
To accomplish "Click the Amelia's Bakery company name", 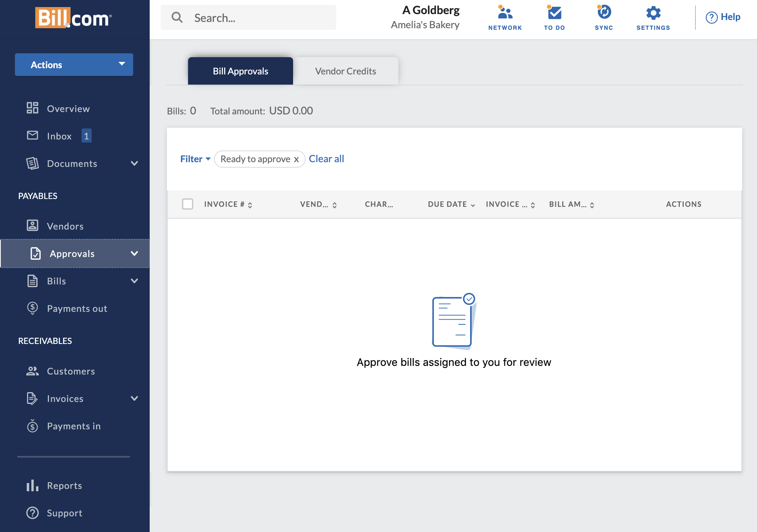I will click(x=425, y=25).
